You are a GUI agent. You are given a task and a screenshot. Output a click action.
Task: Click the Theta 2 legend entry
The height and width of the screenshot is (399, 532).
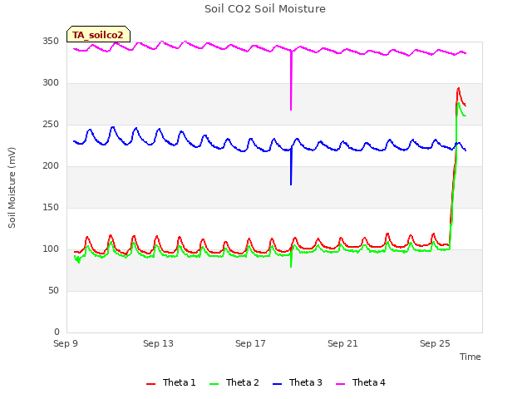[234, 382]
